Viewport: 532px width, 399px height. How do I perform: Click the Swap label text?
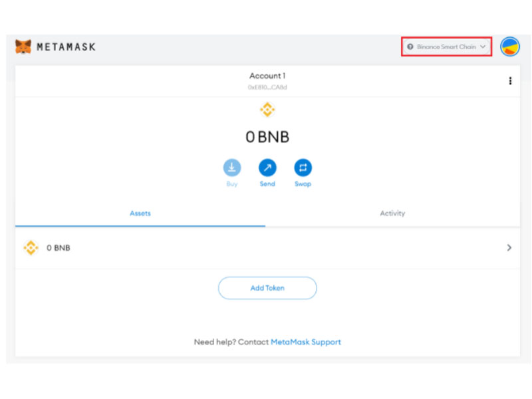point(303,184)
